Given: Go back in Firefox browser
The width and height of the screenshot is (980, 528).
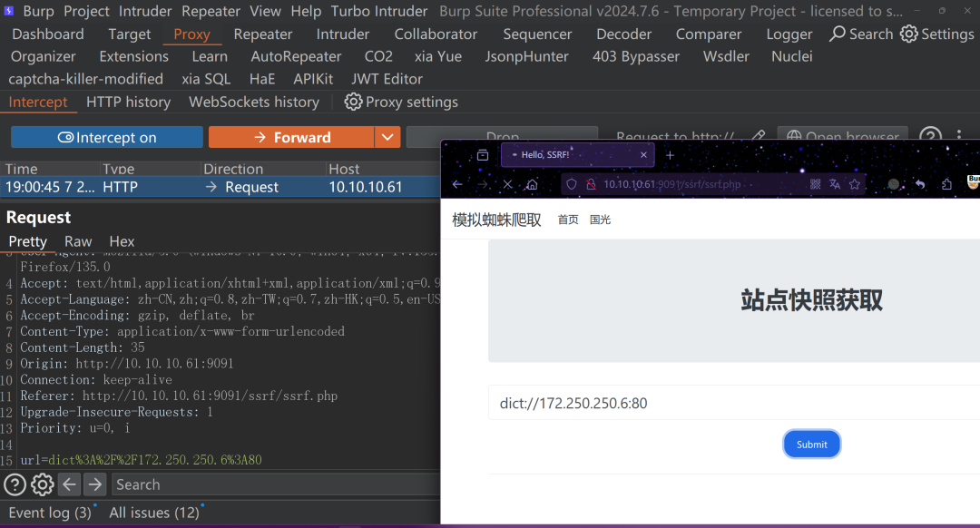Looking at the screenshot, I should [457, 184].
